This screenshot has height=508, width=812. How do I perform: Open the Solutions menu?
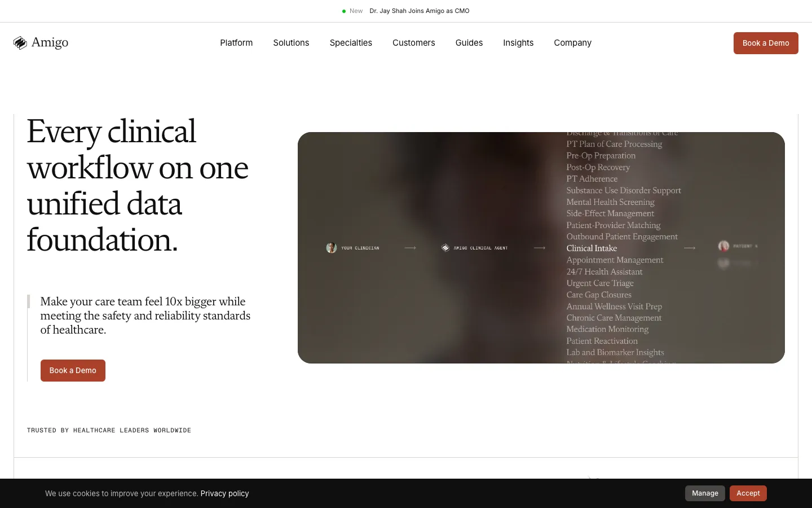291,43
